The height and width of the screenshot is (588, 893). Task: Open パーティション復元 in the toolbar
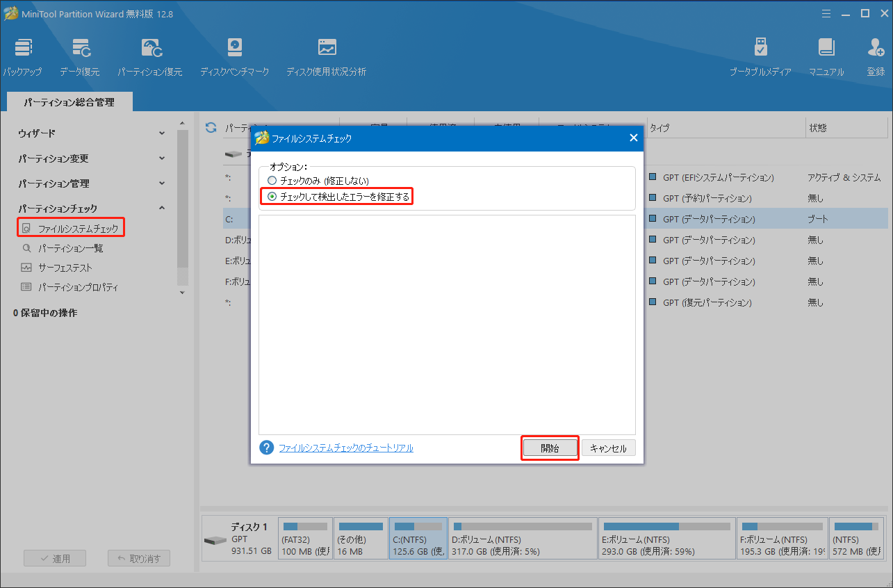coord(150,57)
